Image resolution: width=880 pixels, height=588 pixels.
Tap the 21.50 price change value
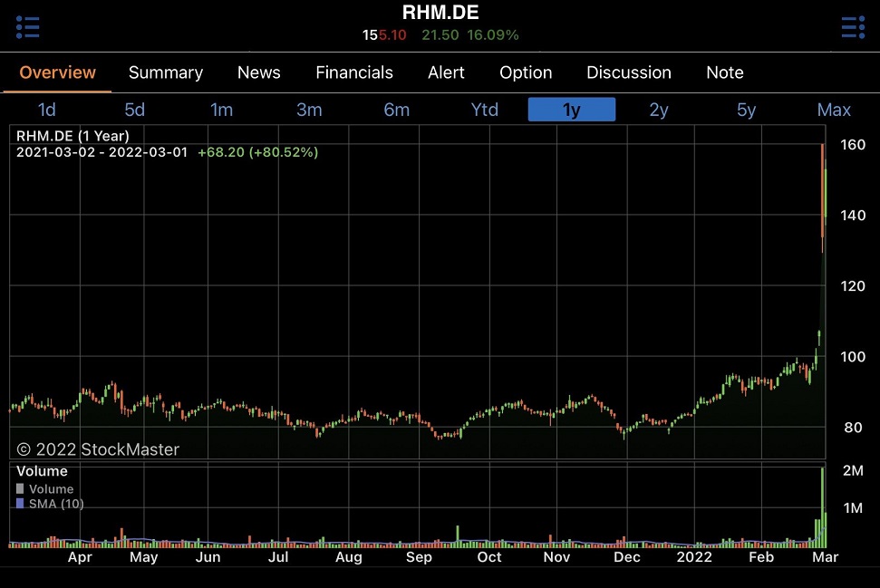(440, 34)
